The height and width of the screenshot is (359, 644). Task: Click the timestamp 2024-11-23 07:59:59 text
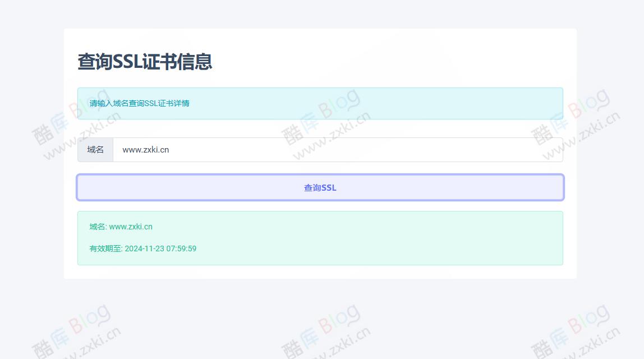(x=160, y=248)
